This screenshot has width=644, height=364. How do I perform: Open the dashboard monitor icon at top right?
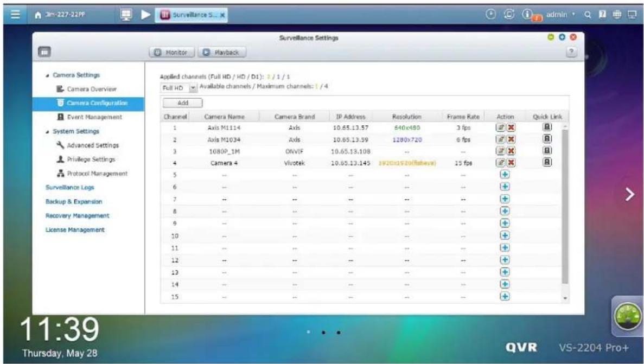coord(632,15)
